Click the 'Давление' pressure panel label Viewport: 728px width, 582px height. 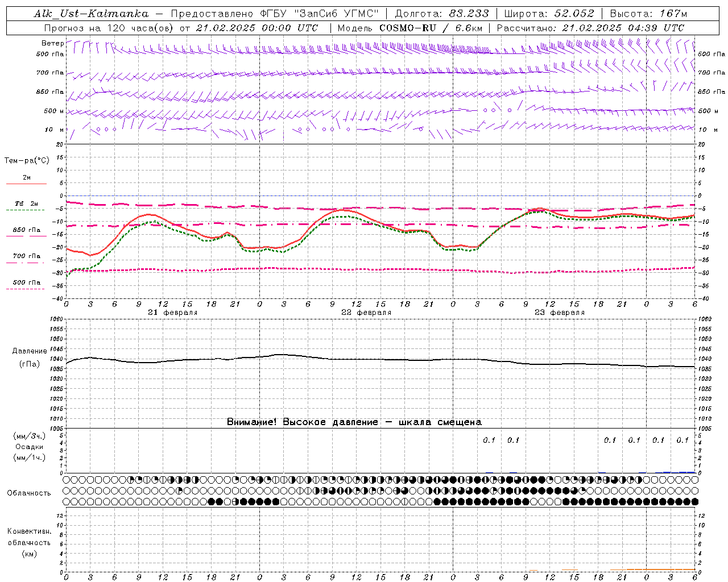click(x=30, y=351)
